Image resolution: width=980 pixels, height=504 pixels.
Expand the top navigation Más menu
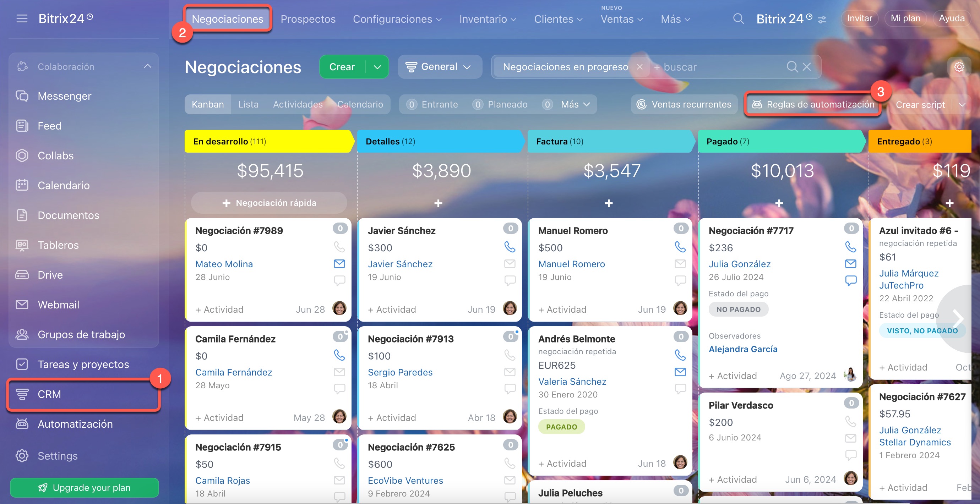coord(675,19)
